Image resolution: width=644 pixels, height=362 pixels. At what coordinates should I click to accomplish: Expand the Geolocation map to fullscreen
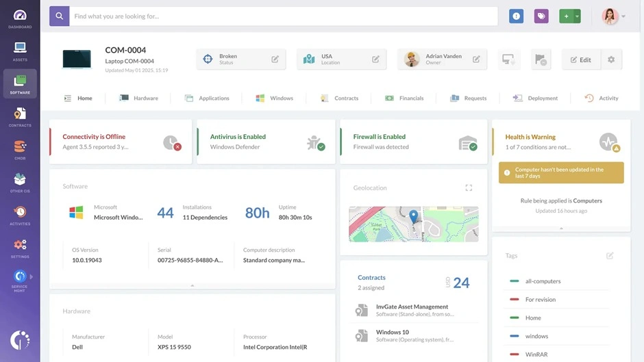click(x=469, y=188)
